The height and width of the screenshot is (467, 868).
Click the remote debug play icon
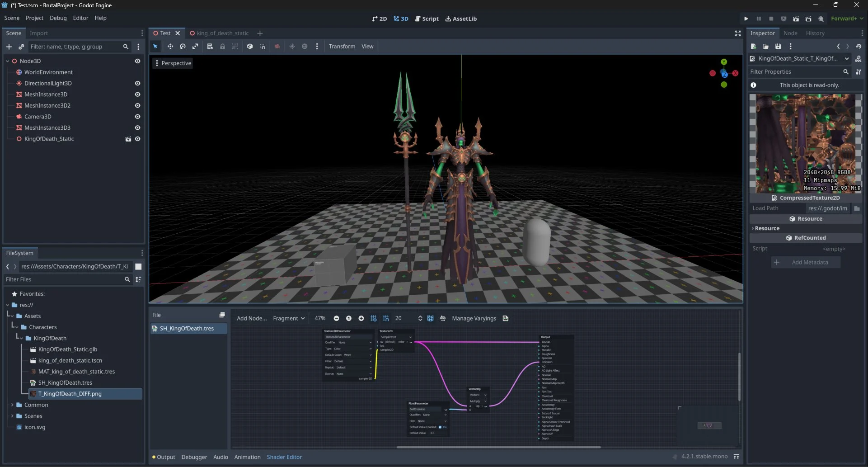point(784,19)
